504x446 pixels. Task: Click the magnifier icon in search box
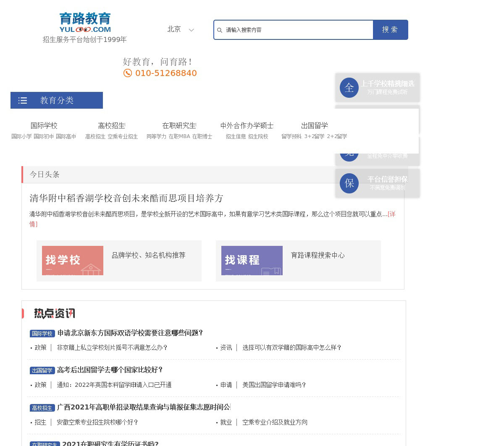pyautogui.click(x=220, y=30)
